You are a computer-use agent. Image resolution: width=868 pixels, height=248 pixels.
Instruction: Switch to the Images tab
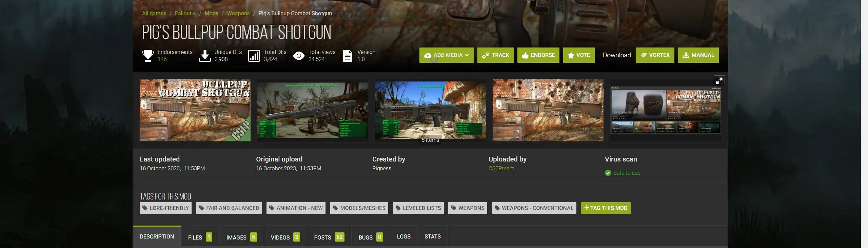pyautogui.click(x=241, y=237)
